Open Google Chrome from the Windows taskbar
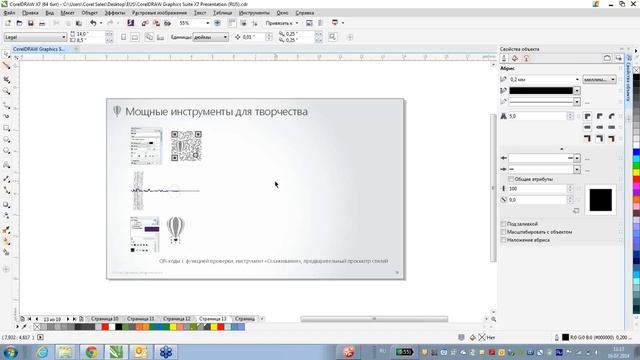Viewport: 640px width, 360px height. (91, 352)
